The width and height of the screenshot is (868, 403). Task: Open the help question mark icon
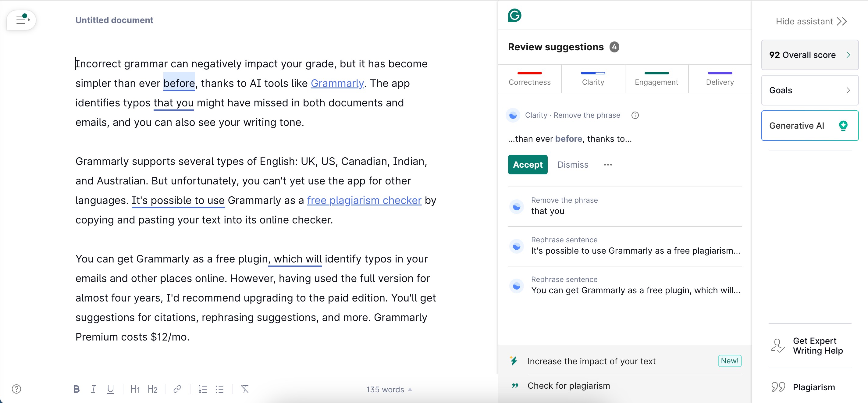pyautogui.click(x=16, y=389)
